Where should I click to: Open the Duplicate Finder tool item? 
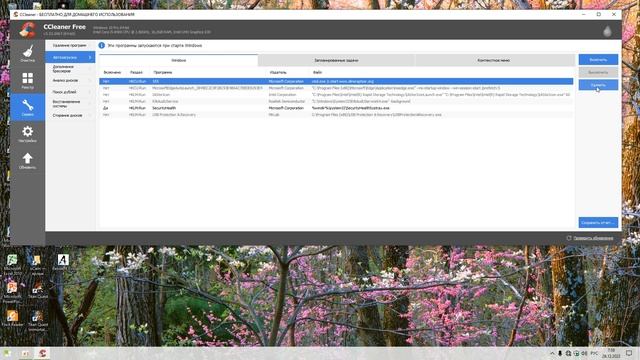pos(70,92)
